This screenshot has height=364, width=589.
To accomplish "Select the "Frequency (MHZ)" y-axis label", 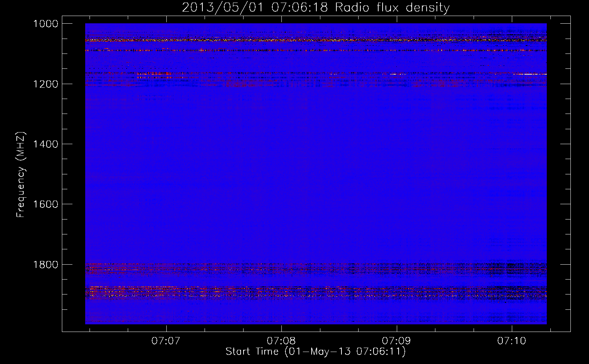I will [21, 175].
